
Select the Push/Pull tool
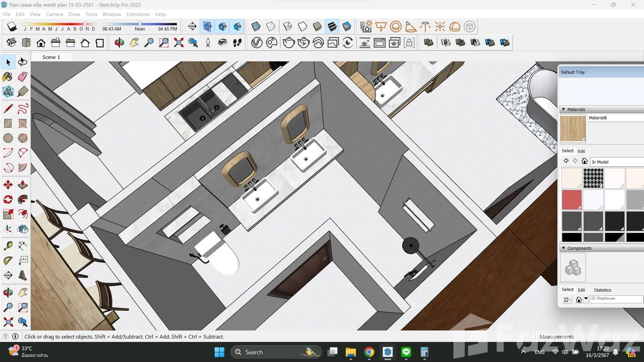coord(22,185)
